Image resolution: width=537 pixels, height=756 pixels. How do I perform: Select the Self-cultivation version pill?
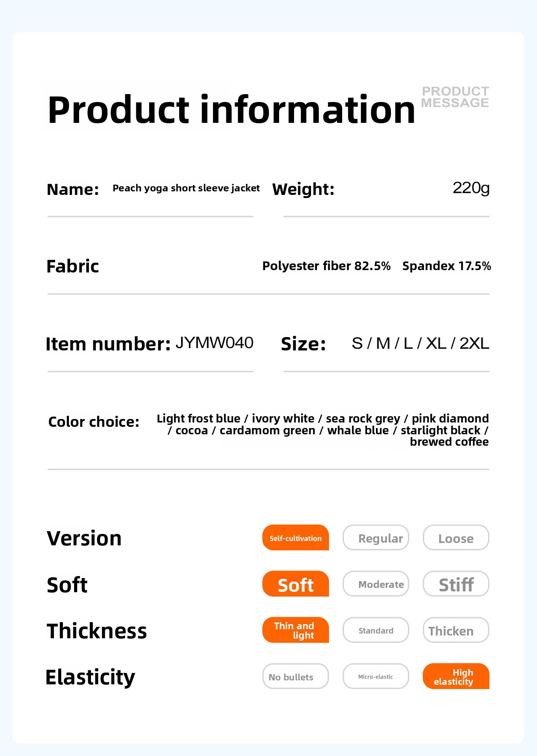click(296, 538)
